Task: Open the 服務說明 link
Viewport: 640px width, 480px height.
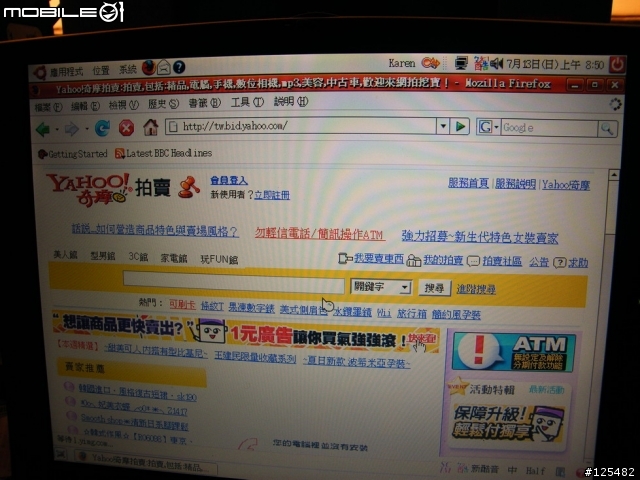Action: click(516, 184)
